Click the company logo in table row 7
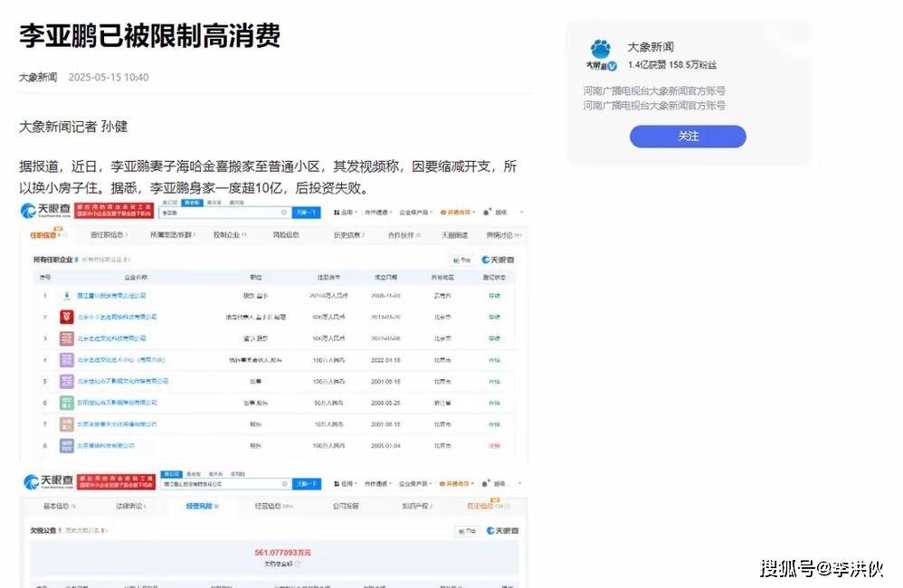Screen dimensions: 903x588 point(67,424)
